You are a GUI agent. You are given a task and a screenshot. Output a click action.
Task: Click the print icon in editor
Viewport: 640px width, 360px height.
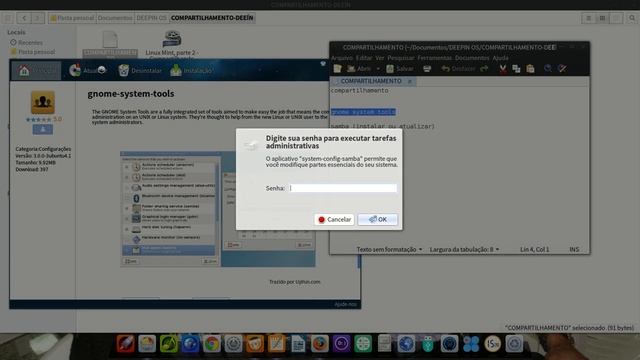(x=427, y=69)
